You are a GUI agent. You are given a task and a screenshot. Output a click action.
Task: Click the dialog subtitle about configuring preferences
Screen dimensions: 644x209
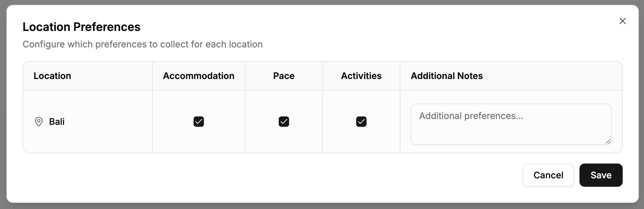pyautogui.click(x=142, y=44)
